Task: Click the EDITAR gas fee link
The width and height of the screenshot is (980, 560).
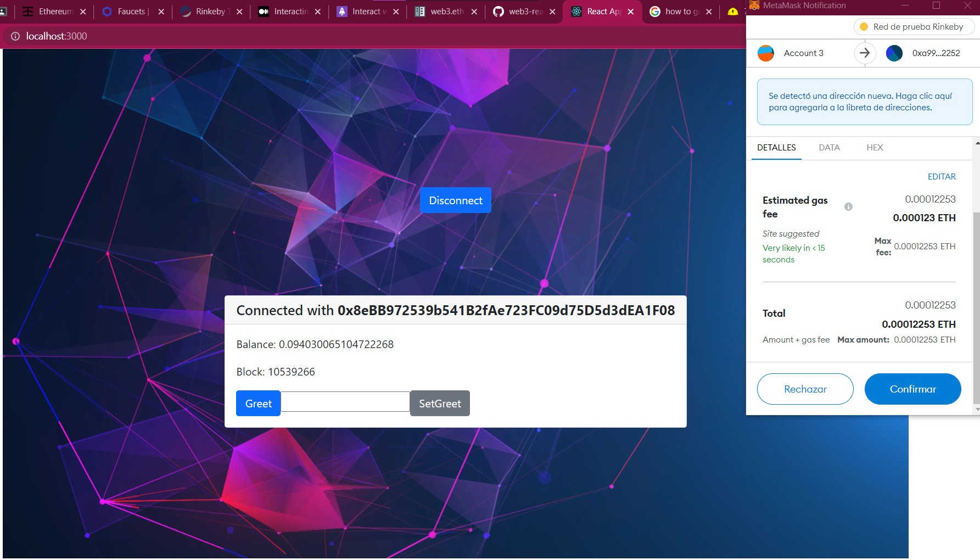Action: [x=942, y=176]
